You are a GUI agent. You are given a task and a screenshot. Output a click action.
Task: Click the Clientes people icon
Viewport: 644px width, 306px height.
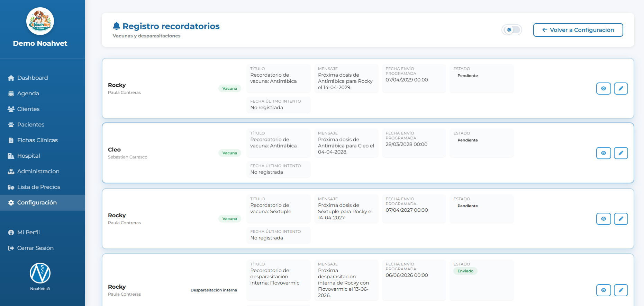click(x=11, y=109)
